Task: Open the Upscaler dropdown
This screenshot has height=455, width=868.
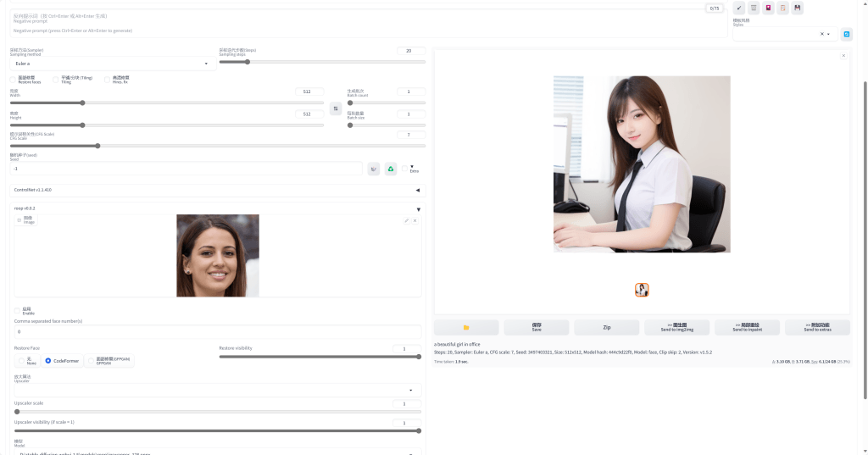Action: (x=217, y=390)
